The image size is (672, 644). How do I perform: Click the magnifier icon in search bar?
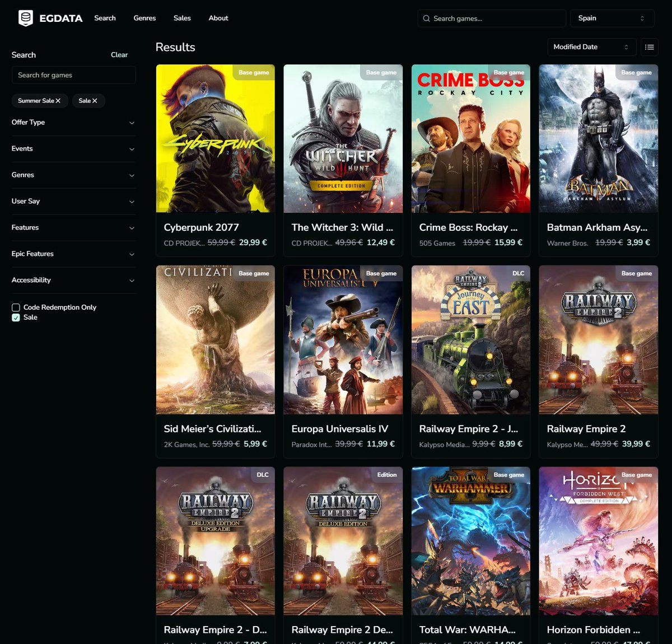[x=426, y=18]
